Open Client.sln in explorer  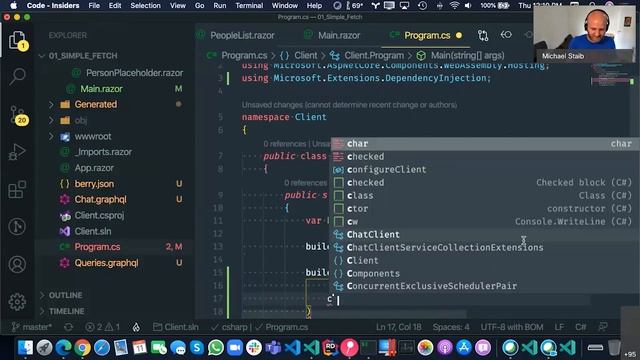click(93, 231)
